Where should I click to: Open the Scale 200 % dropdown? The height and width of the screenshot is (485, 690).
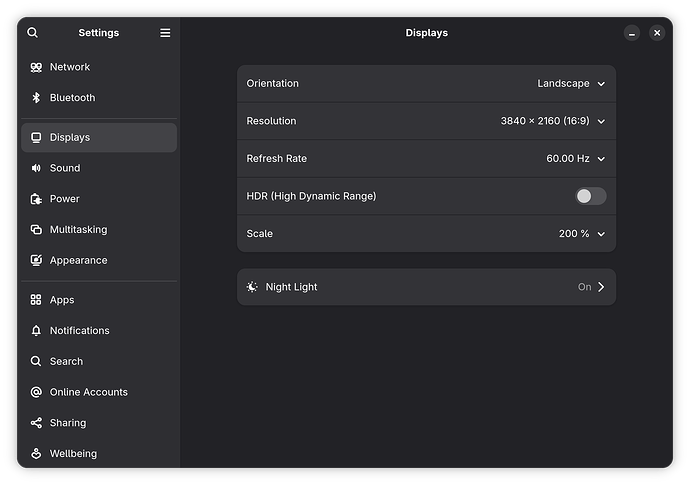(x=582, y=234)
